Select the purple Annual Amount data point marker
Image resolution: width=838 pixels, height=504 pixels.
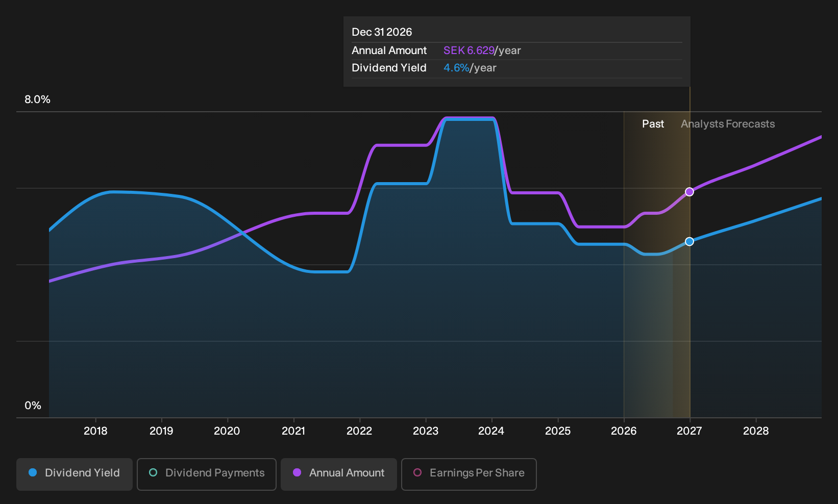point(689,192)
